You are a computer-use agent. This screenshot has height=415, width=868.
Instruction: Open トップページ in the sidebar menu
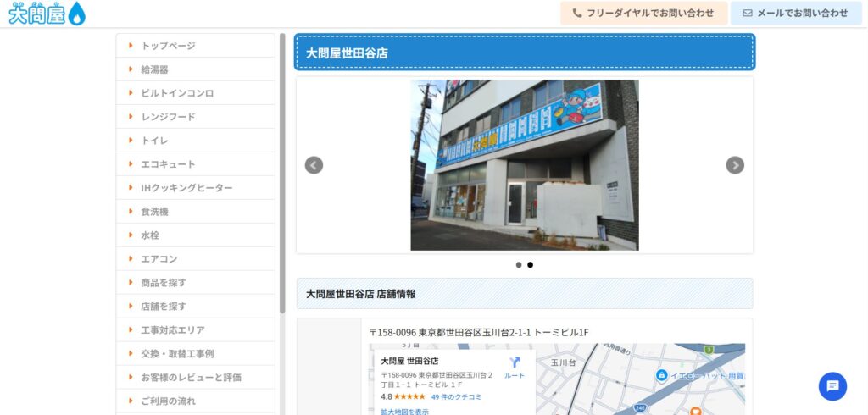[168, 46]
